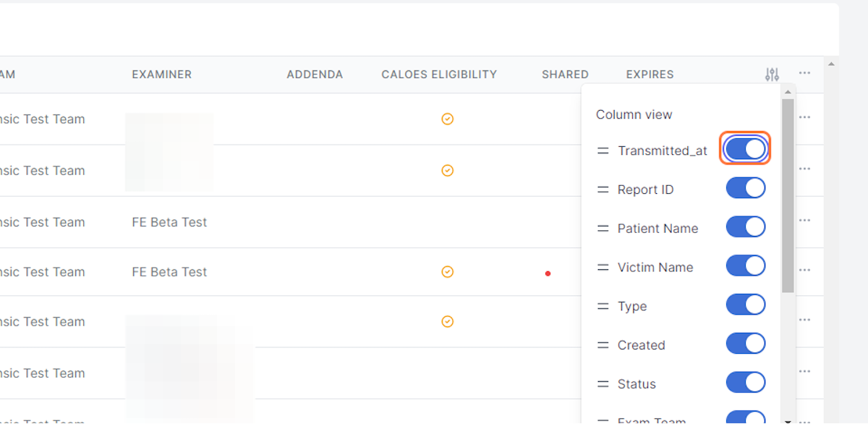Image resolution: width=868 pixels, height=424 pixels.
Task: Click the red dot in the Shared column
Action: [x=548, y=274]
